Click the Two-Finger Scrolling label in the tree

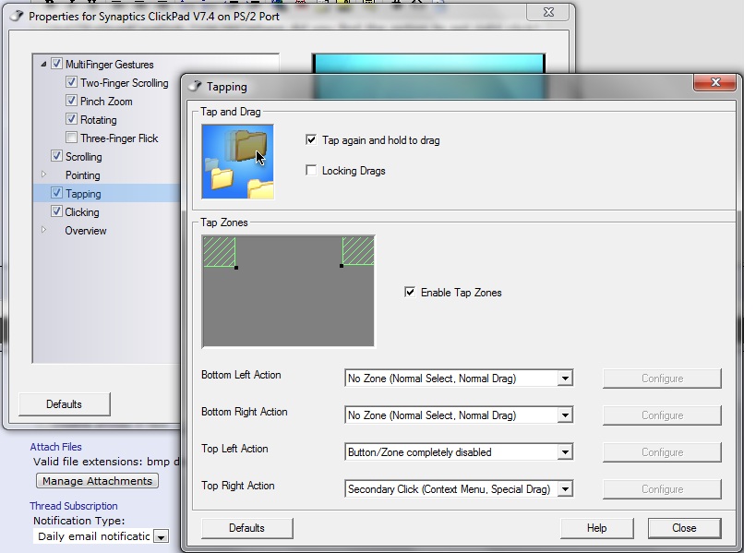pos(125,83)
